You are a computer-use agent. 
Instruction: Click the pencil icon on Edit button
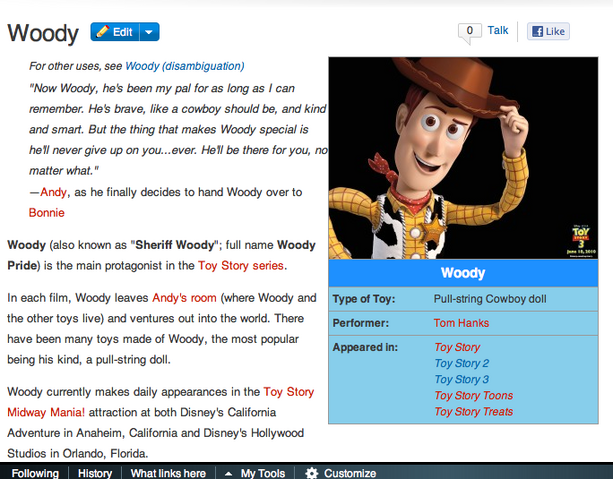click(102, 31)
